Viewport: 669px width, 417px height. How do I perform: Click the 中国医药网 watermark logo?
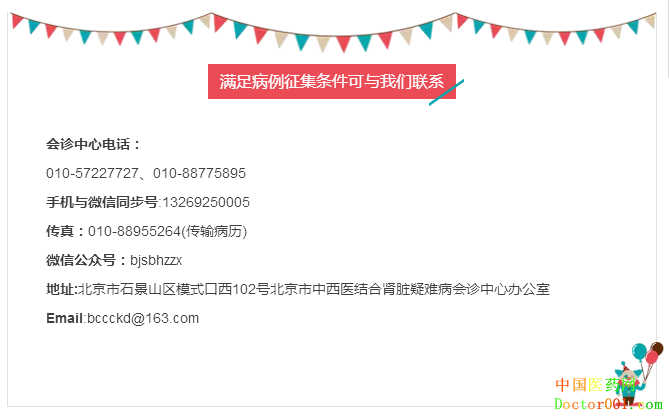click(x=595, y=385)
